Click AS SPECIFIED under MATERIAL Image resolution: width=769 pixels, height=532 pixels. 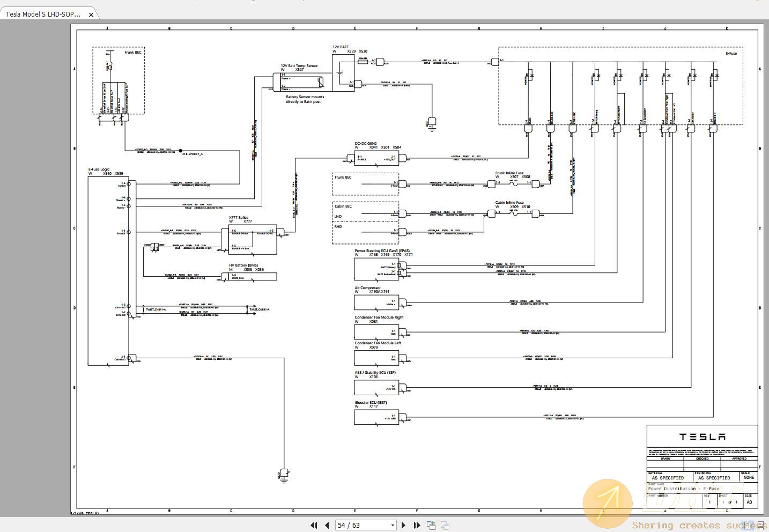tap(668, 478)
